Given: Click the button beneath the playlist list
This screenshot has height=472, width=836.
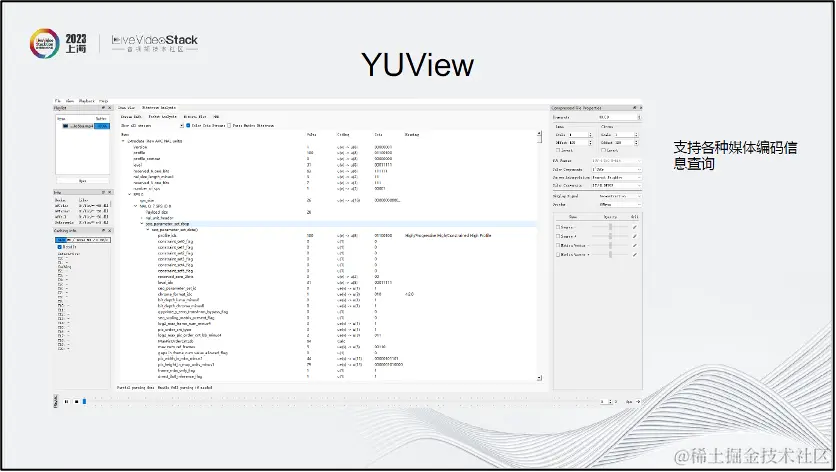Looking at the screenshot, I should pyautogui.click(x=83, y=181).
